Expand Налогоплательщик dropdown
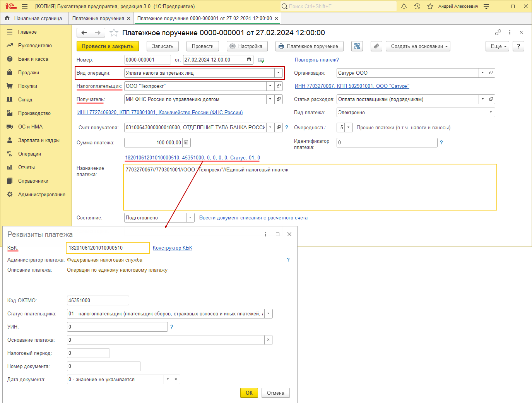The image size is (532, 404). (270, 86)
